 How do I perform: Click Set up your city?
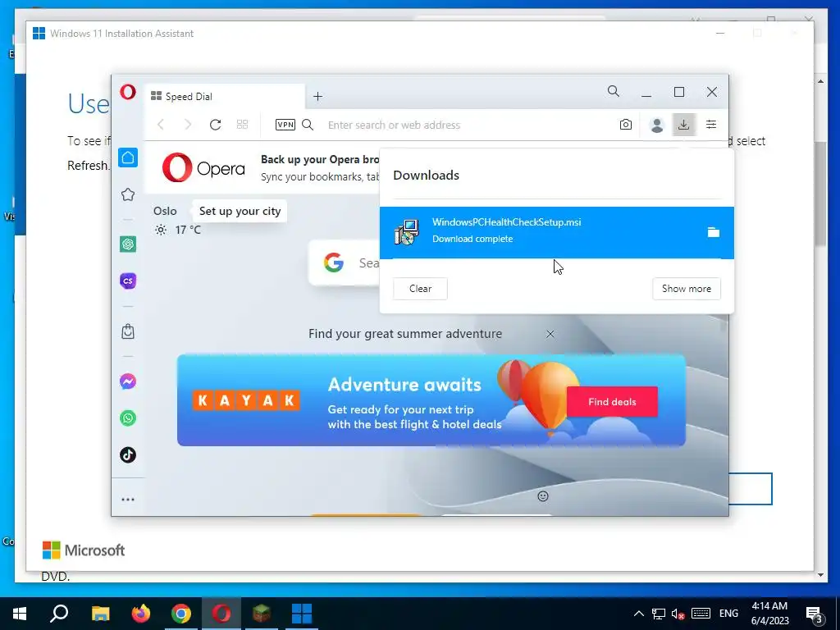pyautogui.click(x=240, y=211)
